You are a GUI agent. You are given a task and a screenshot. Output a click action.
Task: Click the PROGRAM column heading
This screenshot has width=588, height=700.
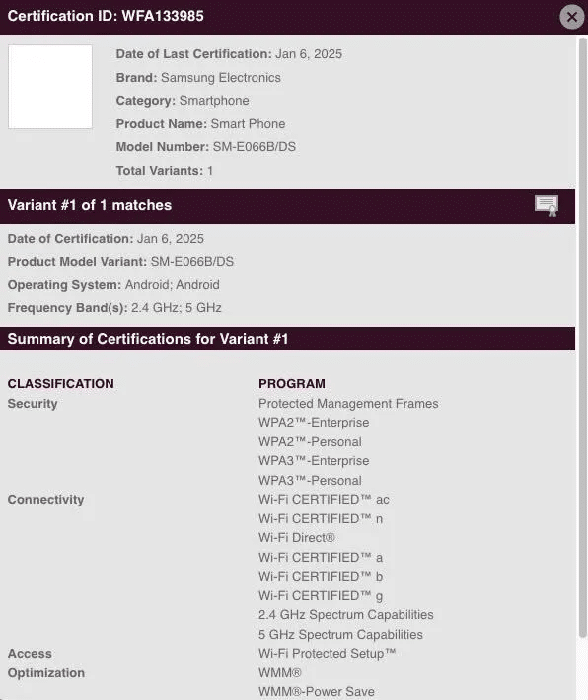point(292,383)
